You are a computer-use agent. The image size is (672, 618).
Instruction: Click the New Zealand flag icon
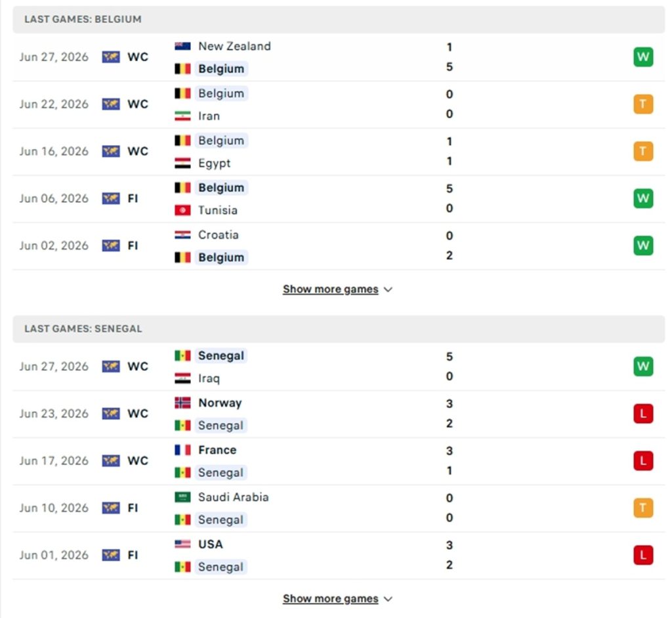click(x=182, y=47)
